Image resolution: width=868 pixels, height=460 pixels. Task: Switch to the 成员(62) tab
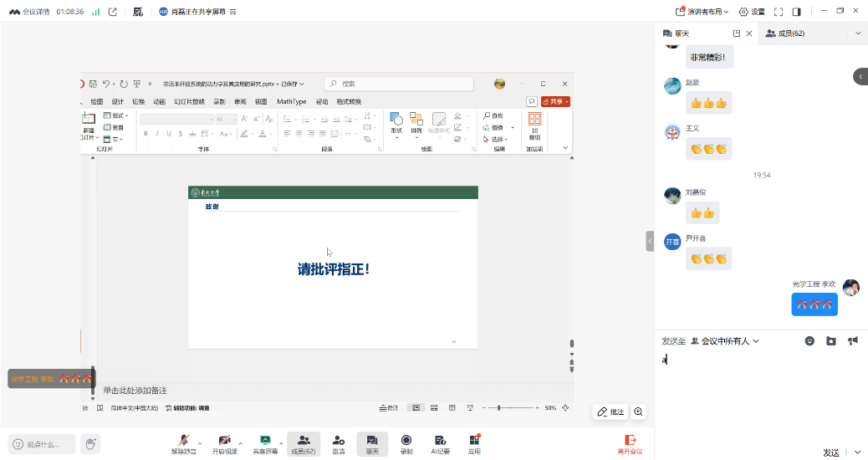(x=784, y=33)
